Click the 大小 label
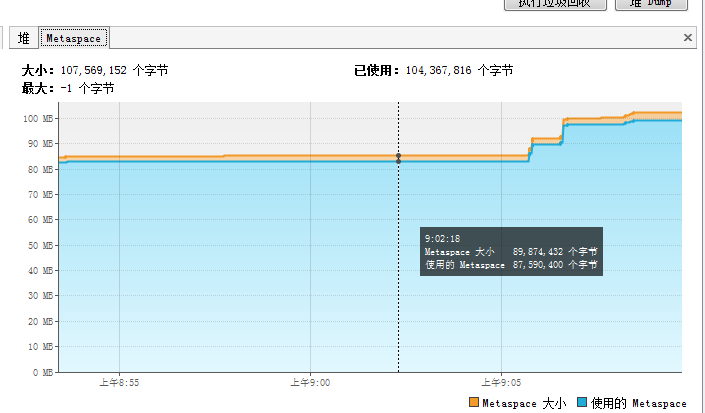Viewport: 705px width, 413px height. coord(38,71)
